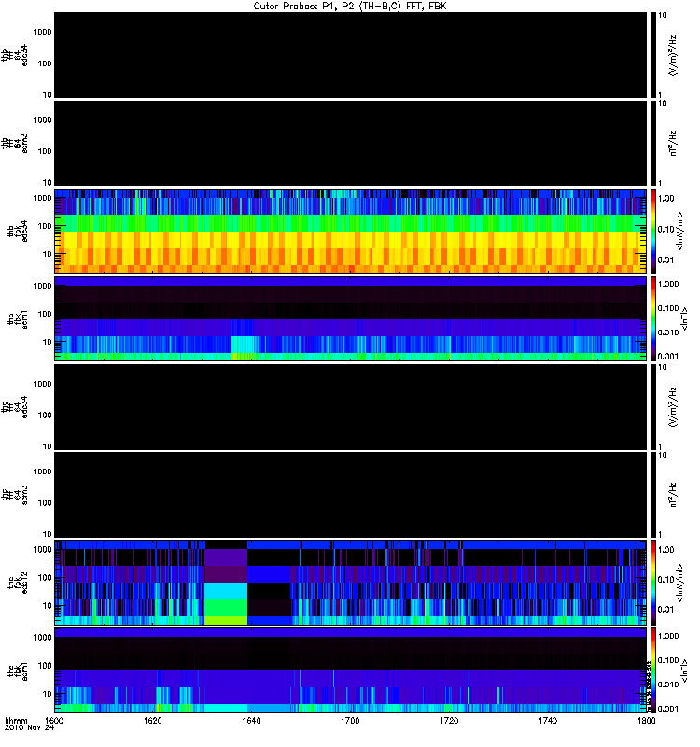Click the thb fbk scm1 color bar
Viewport: 700px width, 747px height.
point(653,318)
